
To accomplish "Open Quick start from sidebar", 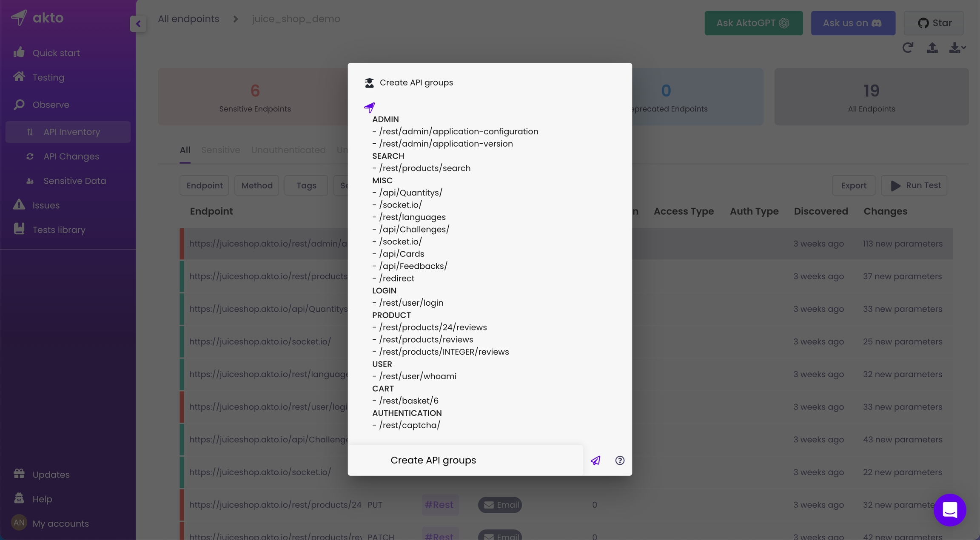I will (x=56, y=53).
